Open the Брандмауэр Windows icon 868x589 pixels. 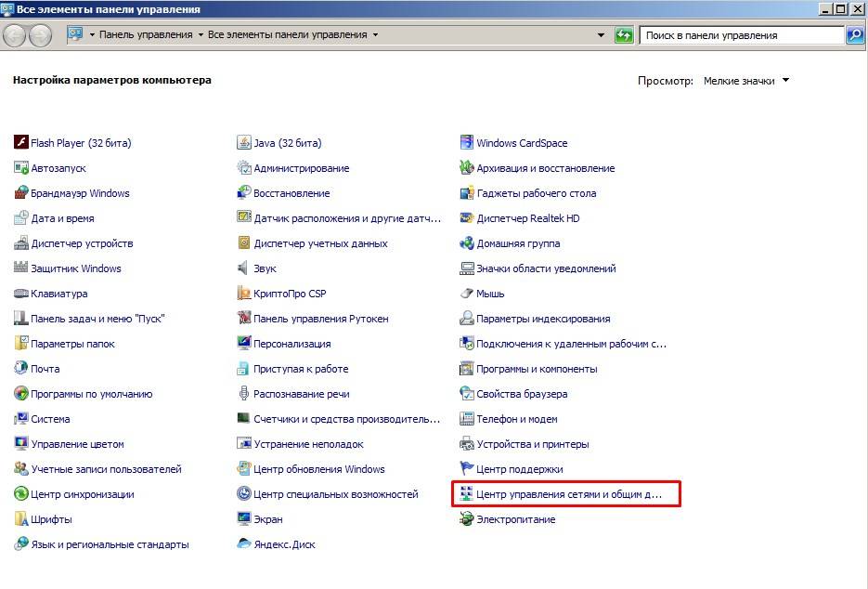(x=22, y=193)
